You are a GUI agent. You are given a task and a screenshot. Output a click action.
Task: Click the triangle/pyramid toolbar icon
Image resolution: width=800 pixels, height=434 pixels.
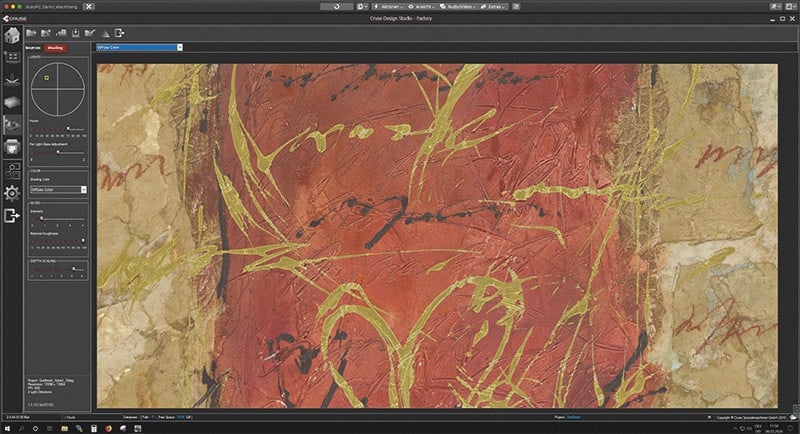106,34
